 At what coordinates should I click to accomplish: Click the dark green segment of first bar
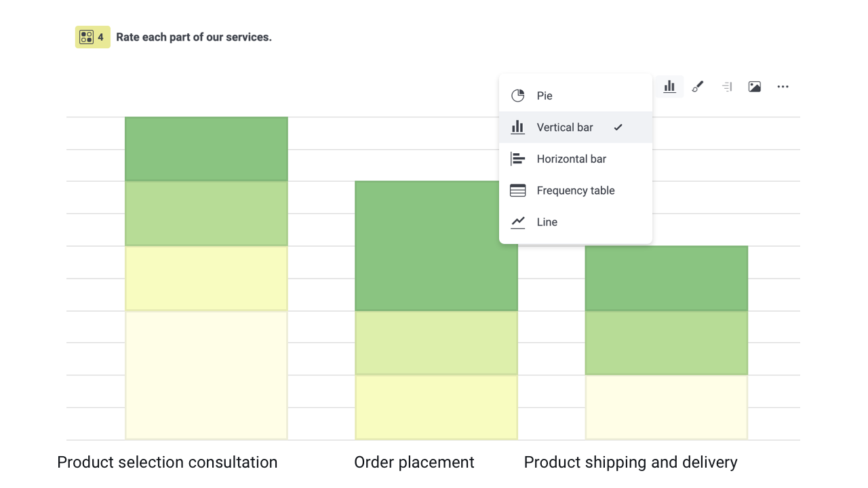pos(206,148)
